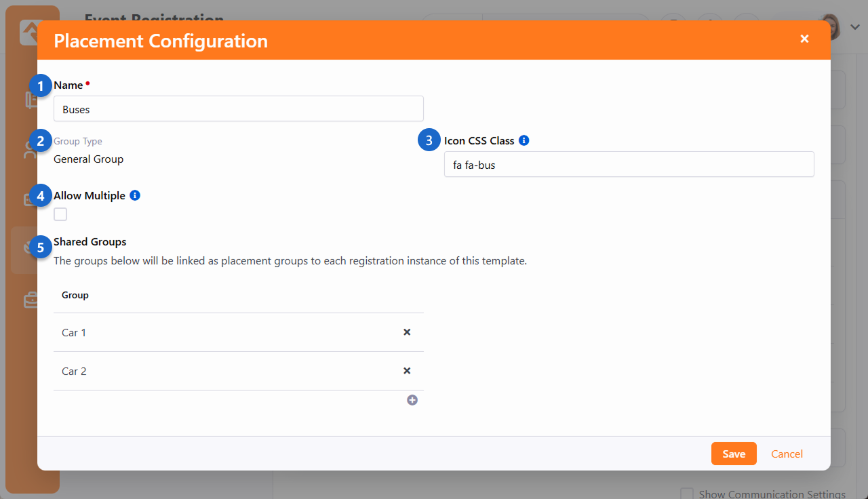Click numbered callout badge 4 by Allow Multiple
The image size is (868, 499).
[x=41, y=197]
